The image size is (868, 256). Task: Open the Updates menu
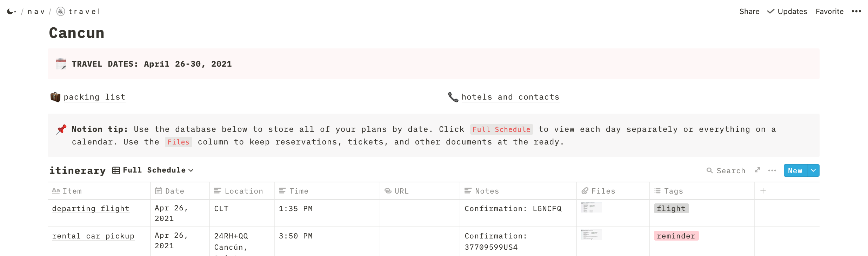(787, 12)
